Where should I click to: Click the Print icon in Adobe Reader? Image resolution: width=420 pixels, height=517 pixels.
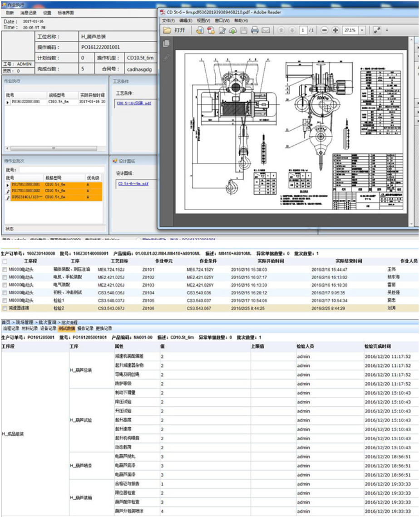[x=255, y=30]
